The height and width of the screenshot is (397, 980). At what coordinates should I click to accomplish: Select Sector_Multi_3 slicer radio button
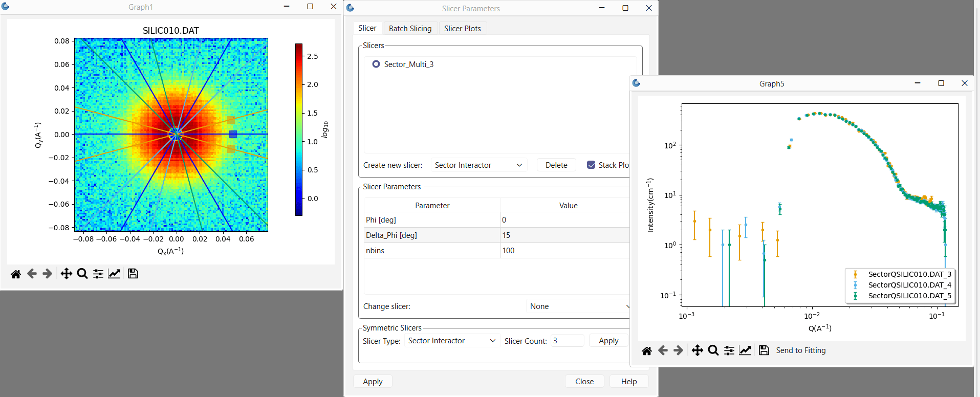376,64
